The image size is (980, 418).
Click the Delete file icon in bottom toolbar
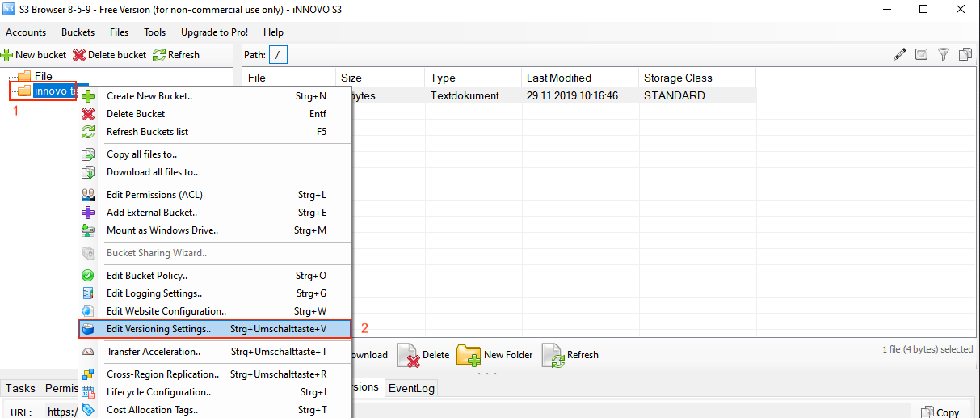pyautogui.click(x=408, y=355)
